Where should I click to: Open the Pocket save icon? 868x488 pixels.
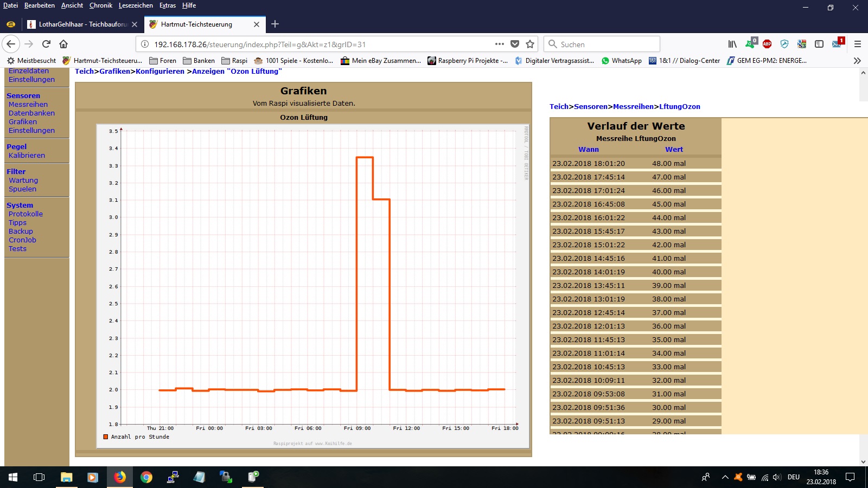point(515,44)
